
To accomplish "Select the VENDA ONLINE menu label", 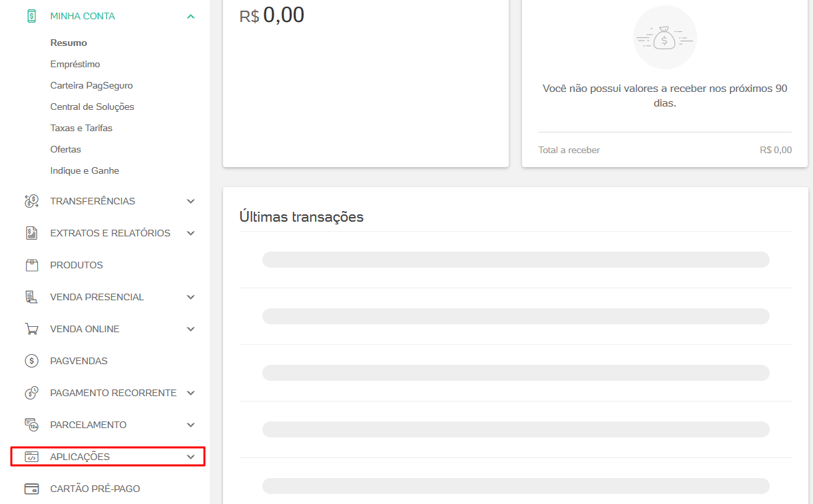I will 85,329.
